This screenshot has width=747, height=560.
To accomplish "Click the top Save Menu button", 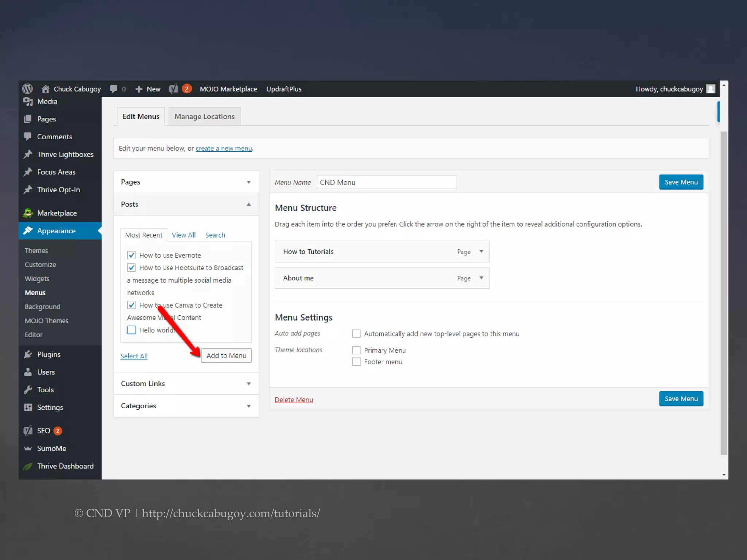I will coord(681,182).
